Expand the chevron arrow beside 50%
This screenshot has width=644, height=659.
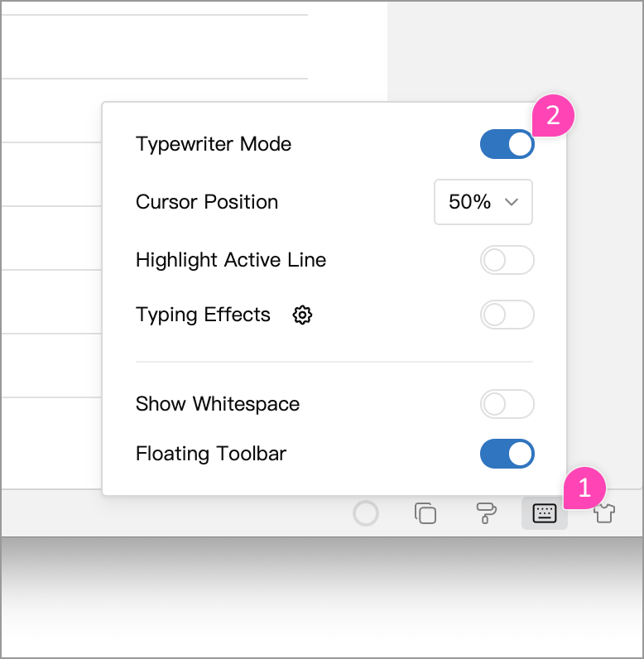512,202
